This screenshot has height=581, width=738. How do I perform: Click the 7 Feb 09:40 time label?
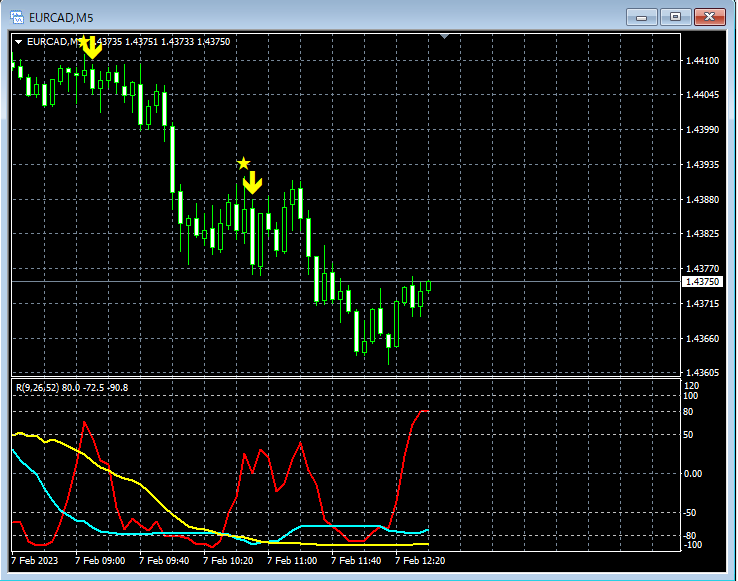pyautogui.click(x=164, y=561)
